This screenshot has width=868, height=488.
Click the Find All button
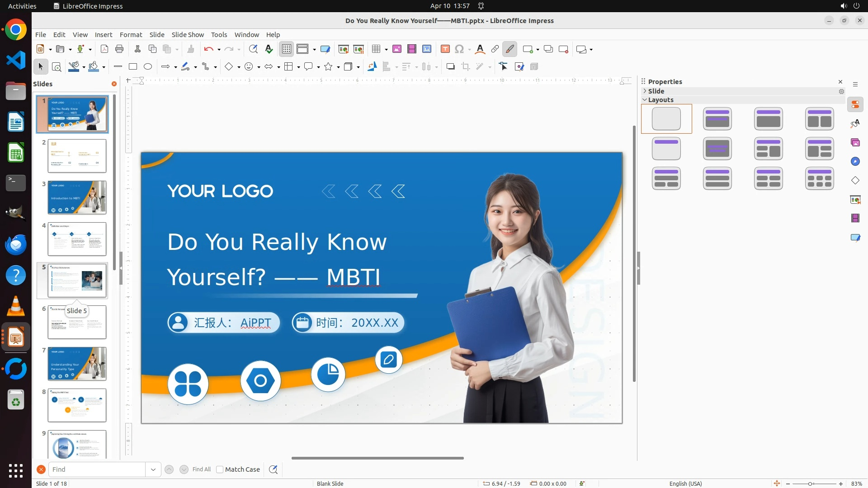202,469
